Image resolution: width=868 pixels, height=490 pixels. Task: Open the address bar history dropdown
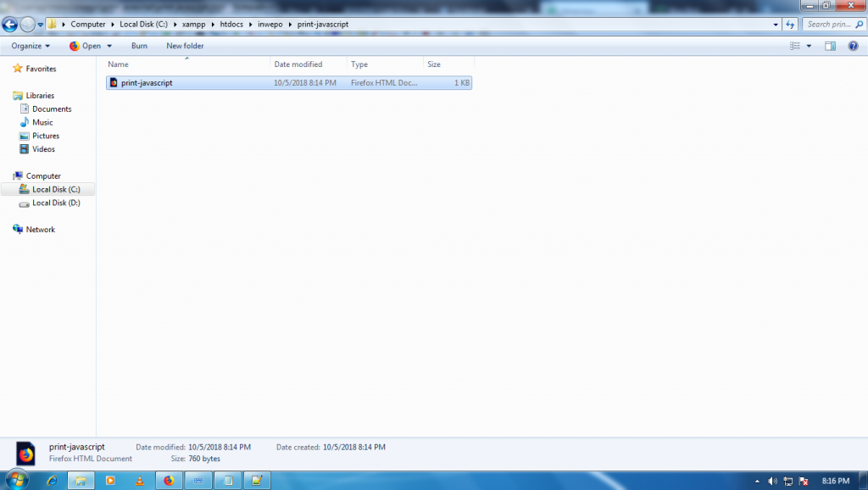click(x=776, y=25)
